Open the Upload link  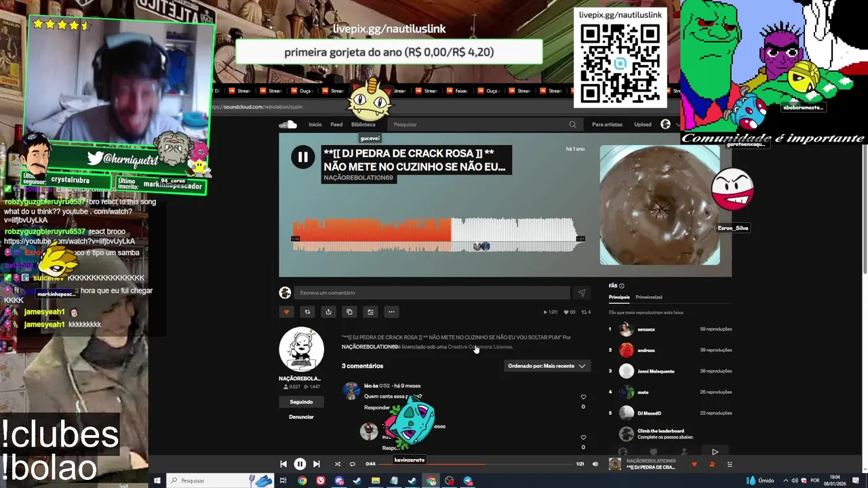[x=643, y=125]
